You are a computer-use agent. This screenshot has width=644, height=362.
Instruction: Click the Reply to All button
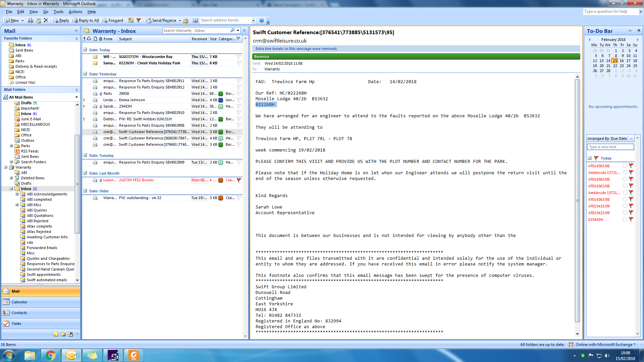tap(86, 20)
